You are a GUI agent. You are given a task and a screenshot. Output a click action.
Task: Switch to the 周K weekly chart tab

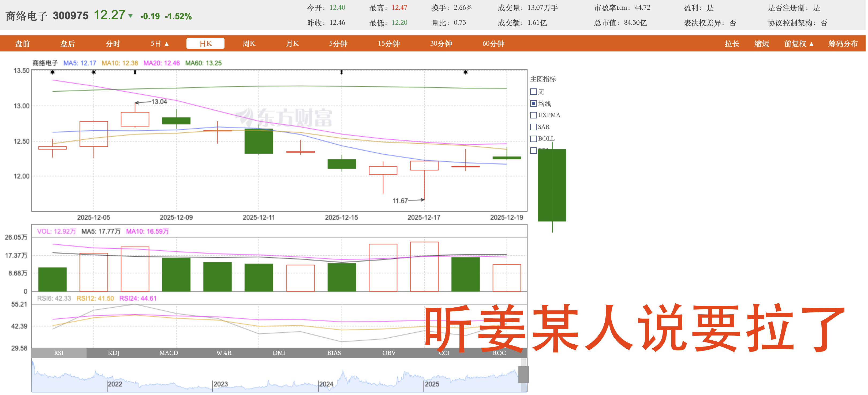(249, 43)
